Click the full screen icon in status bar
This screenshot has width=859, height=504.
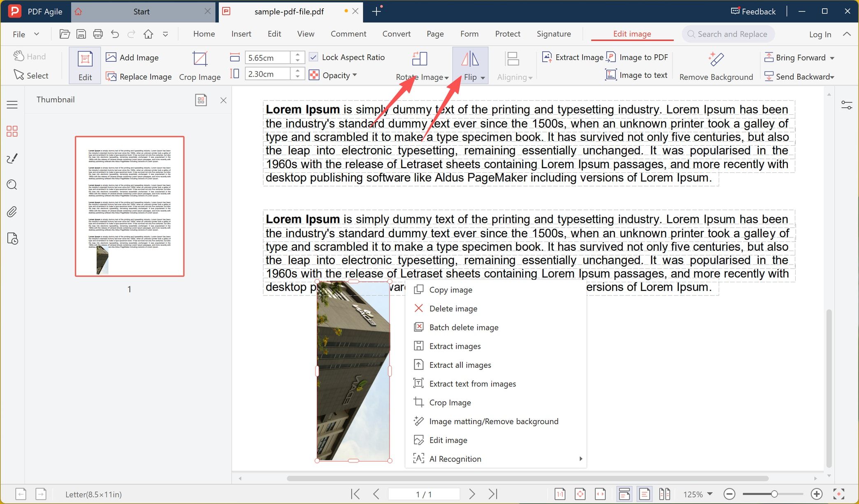(x=839, y=494)
